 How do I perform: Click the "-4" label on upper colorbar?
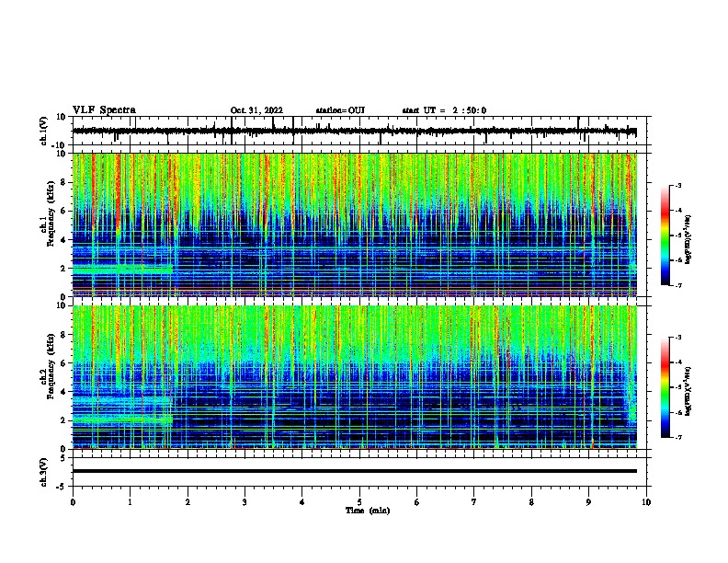(x=677, y=211)
